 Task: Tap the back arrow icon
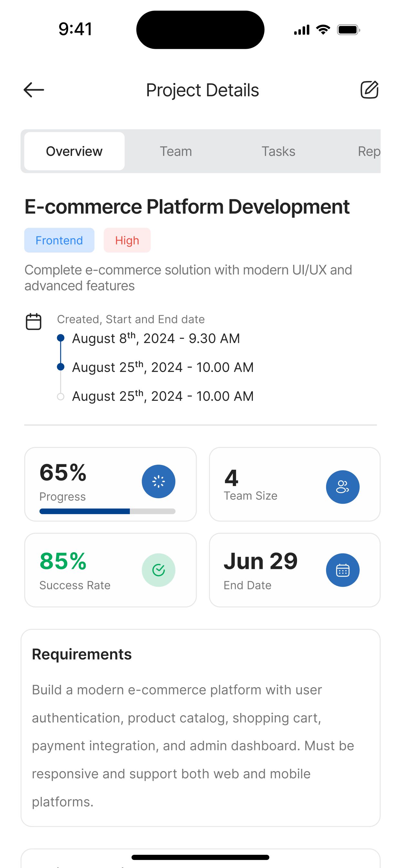click(x=34, y=90)
